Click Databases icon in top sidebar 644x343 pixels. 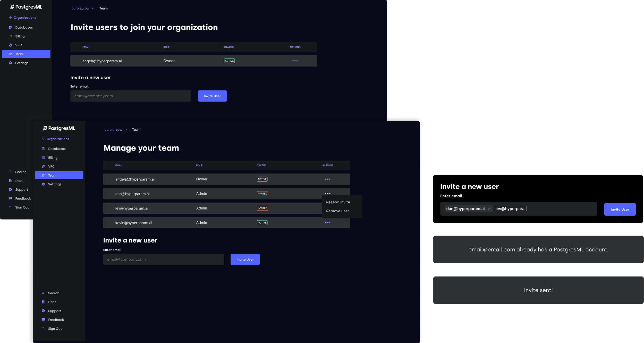click(10, 27)
